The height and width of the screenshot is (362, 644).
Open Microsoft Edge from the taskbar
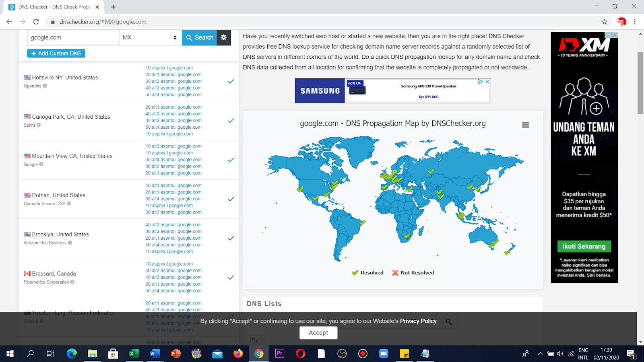click(72, 354)
